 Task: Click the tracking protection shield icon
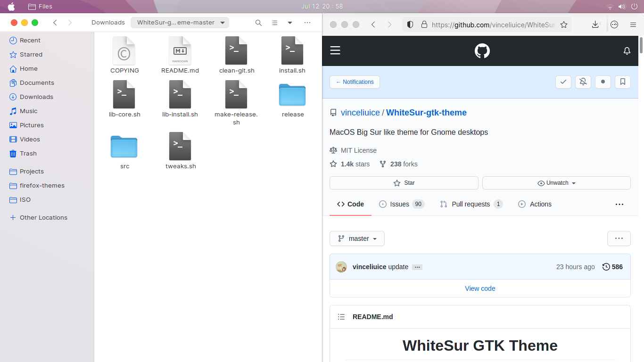click(x=410, y=25)
